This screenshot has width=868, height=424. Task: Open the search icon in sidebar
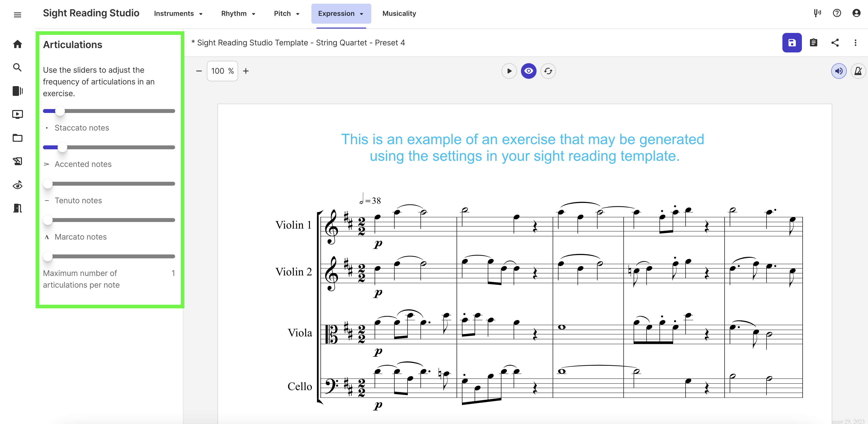18,67
